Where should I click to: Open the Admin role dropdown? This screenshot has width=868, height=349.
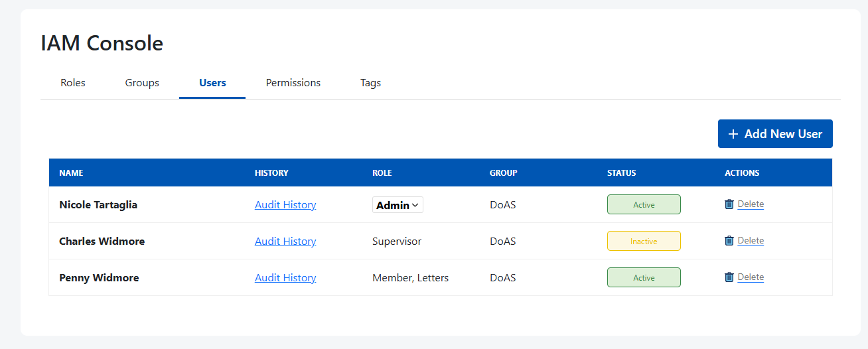(398, 205)
